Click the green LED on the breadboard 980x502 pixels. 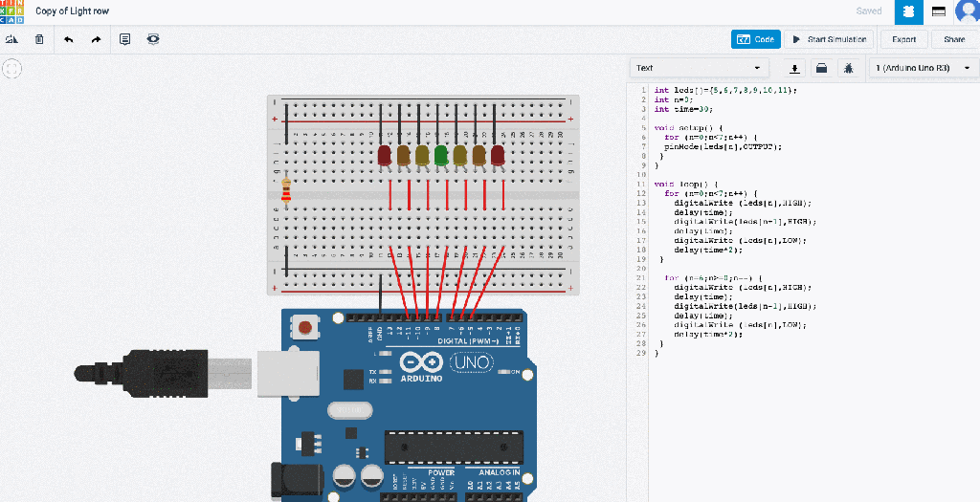click(440, 154)
